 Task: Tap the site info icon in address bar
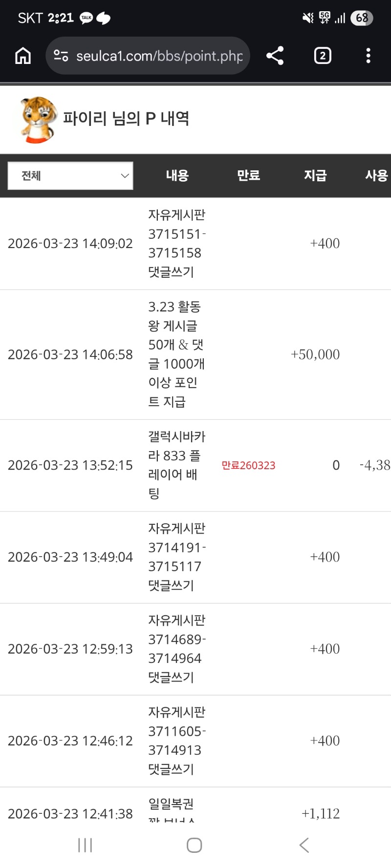61,56
